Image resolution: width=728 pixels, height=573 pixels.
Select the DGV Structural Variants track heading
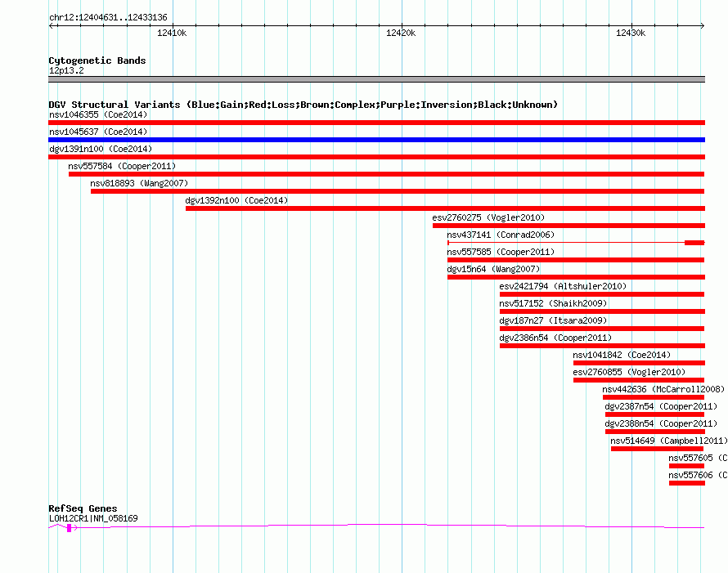(x=303, y=105)
